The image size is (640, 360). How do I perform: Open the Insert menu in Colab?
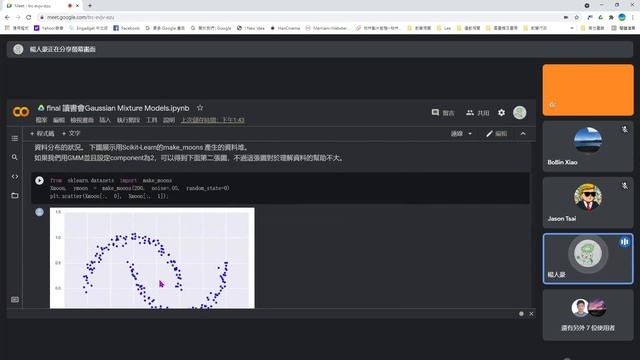[x=105, y=120]
